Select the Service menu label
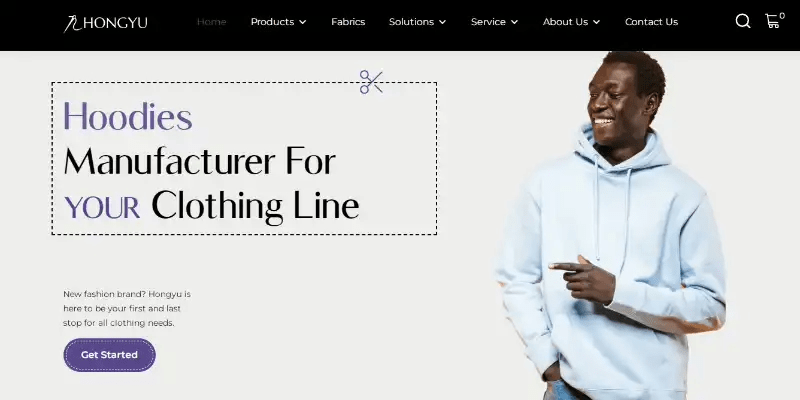Screen dimensions: 800x400 (x=488, y=22)
